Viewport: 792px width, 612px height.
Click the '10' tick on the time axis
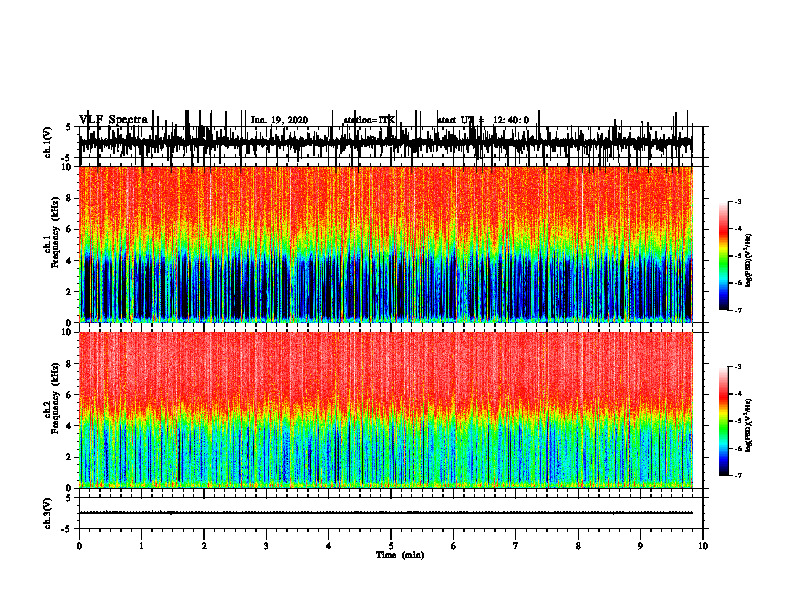point(703,546)
